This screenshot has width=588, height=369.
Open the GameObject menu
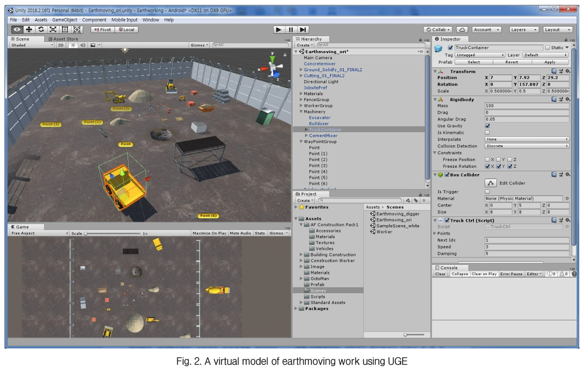click(64, 20)
